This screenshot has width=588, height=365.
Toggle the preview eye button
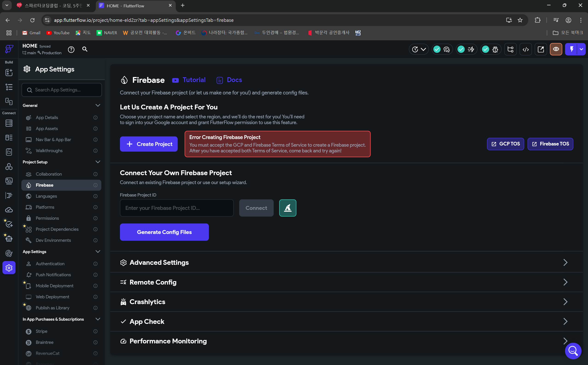[x=556, y=49]
